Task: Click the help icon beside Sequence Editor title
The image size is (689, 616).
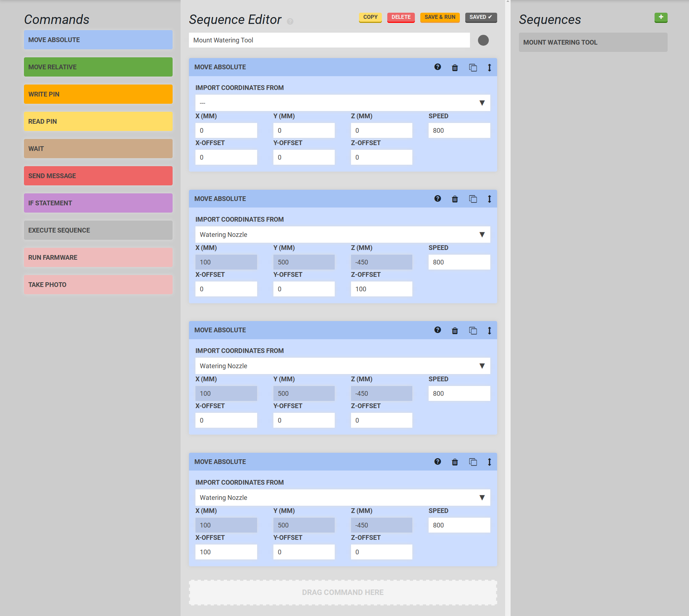Action: pos(290,21)
